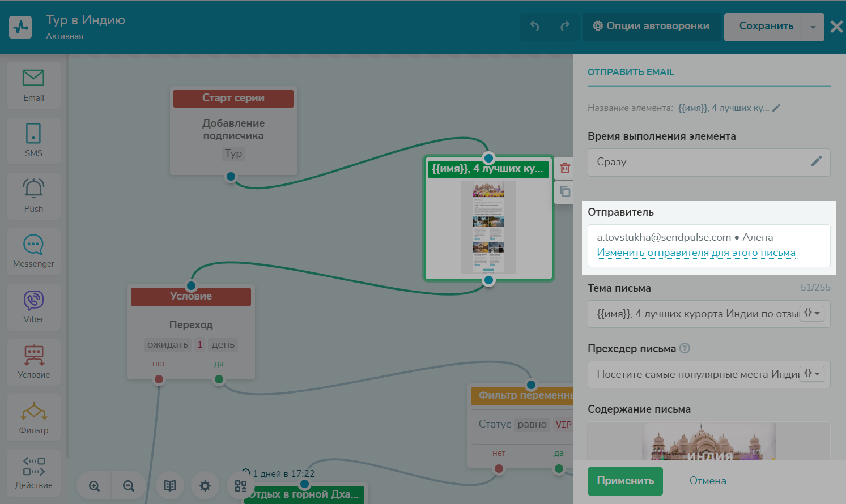Zoom out on the flow canvas
The image size is (846, 504).
click(x=129, y=486)
